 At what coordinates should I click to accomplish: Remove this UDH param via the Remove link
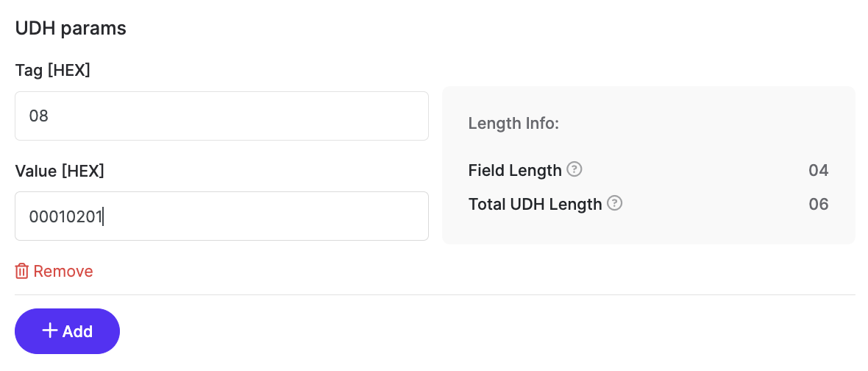click(63, 272)
